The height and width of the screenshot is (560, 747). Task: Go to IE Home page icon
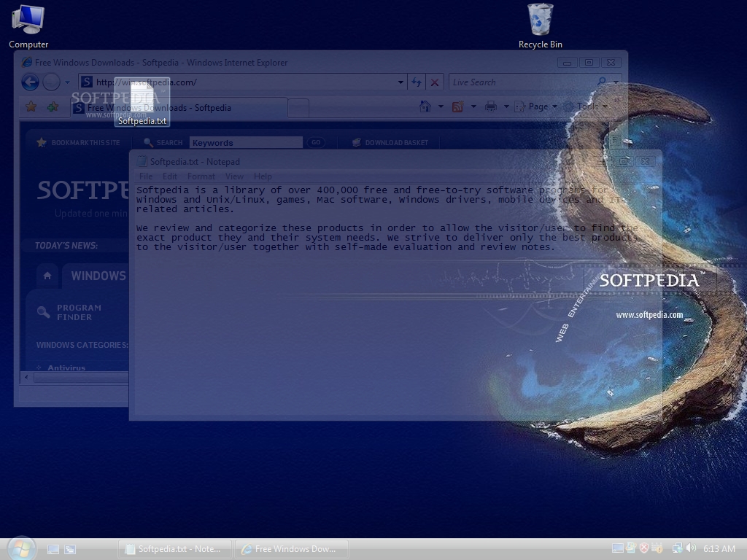click(x=425, y=106)
